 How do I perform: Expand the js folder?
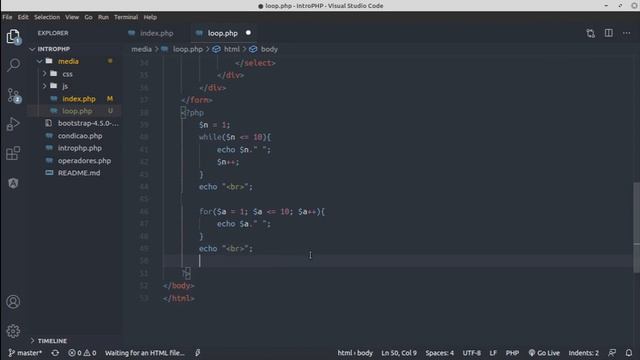(x=44, y=86)
